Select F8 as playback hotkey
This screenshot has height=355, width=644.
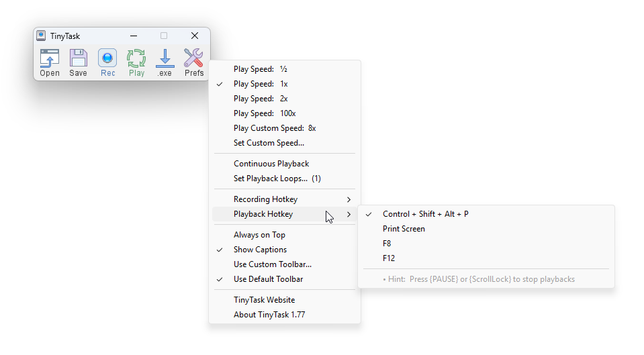(486, 244)
